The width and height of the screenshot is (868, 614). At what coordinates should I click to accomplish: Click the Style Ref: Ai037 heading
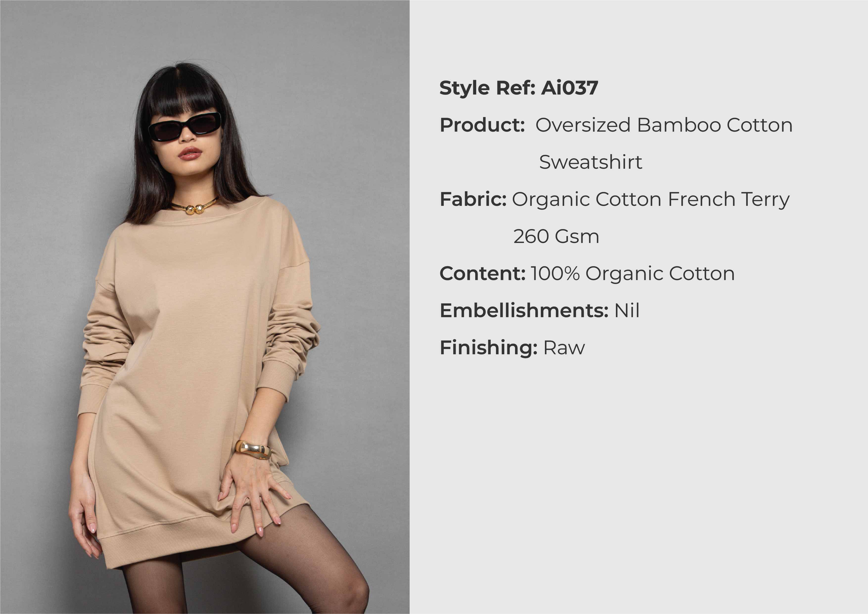[x=518, y=88]
